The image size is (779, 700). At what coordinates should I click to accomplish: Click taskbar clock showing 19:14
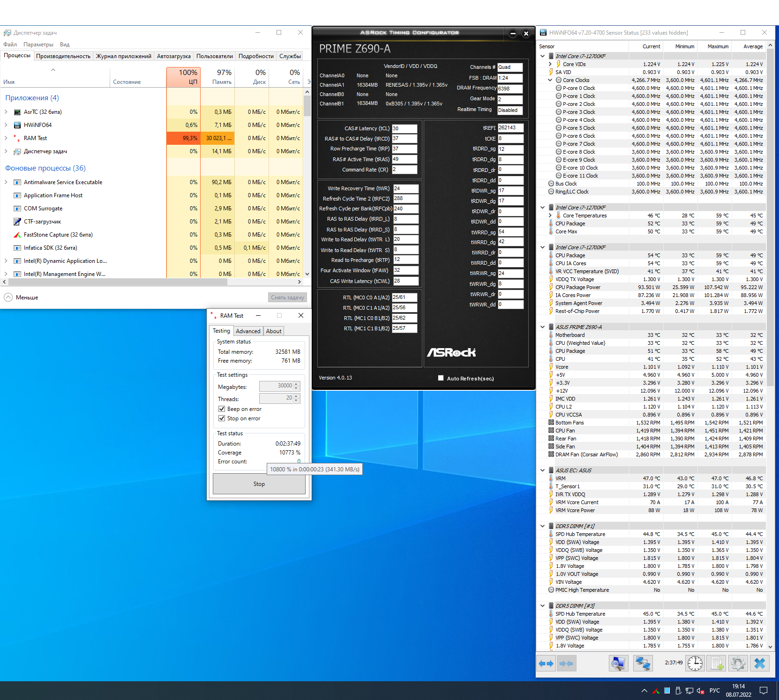[739, 691]
